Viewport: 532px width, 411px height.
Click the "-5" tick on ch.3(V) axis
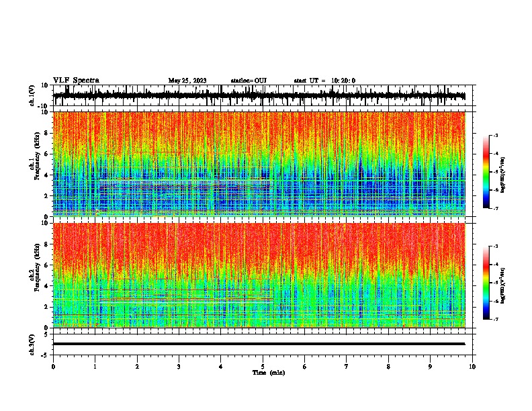tap(46, 355)
